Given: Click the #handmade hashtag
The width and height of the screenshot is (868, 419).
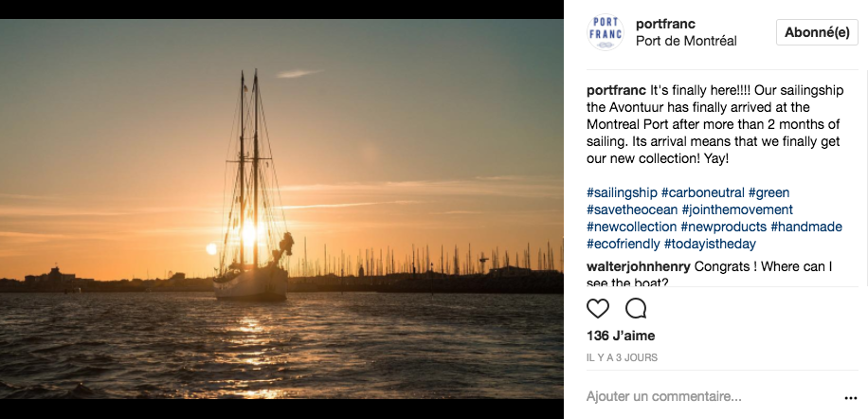Looking at the screenshot, I should [x=806, y=227].
